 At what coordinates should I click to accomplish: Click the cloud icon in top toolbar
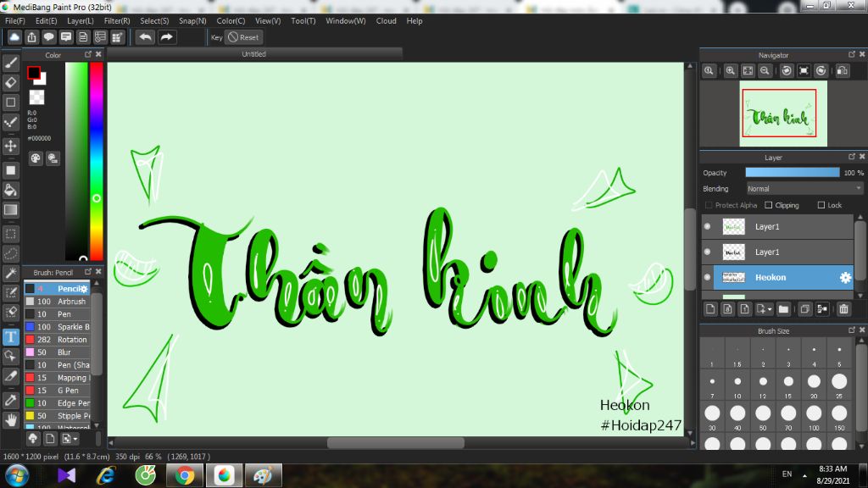(14, 37)
